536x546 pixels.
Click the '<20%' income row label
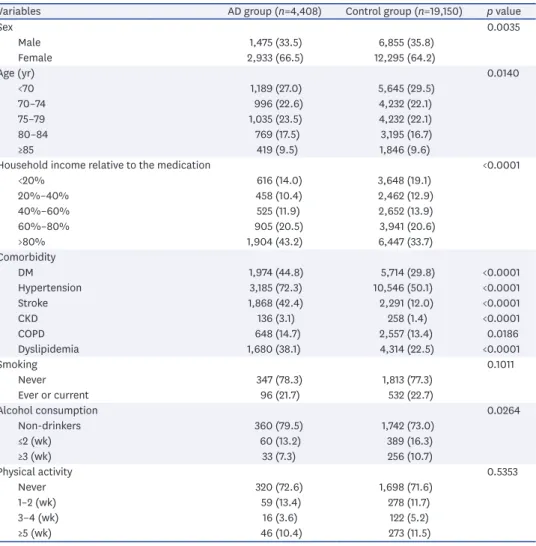point(31,180)
